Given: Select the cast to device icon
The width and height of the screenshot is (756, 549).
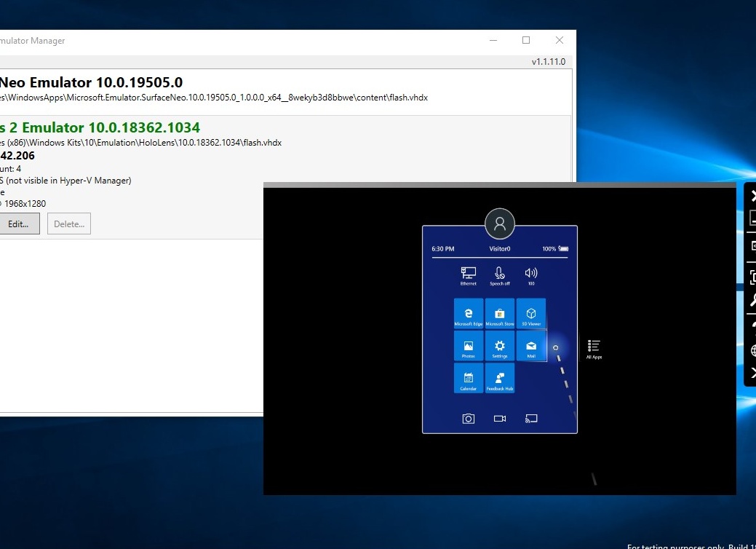Looking at the screenshot, I should click(x=530, y=418).
